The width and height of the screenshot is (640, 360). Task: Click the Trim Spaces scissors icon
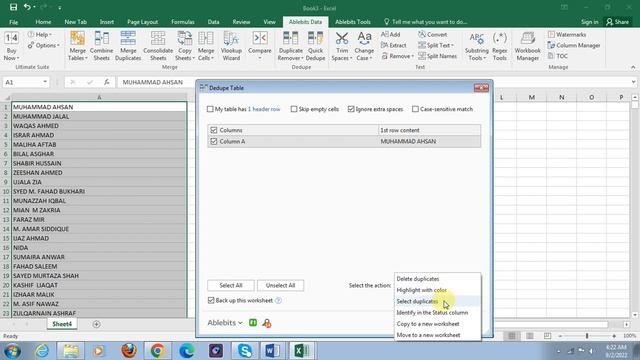342,39
